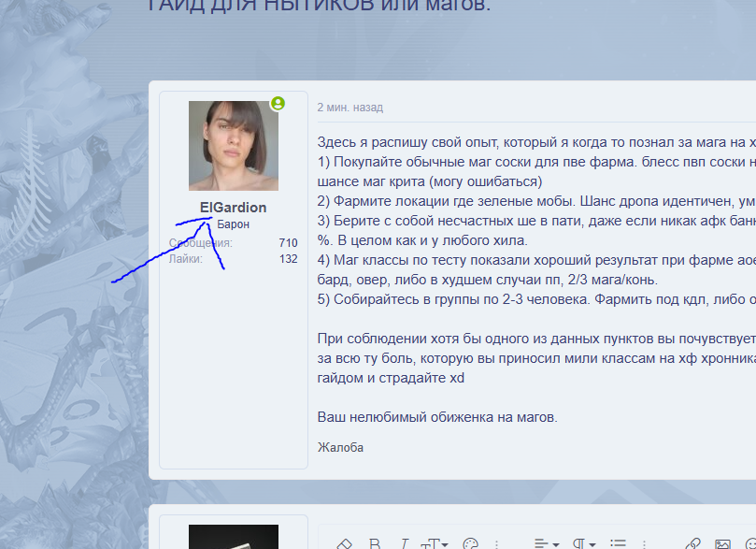This screenshot has width=756, height=549.
Task: Click the bulleted list icon
Action: click(619, 544)
